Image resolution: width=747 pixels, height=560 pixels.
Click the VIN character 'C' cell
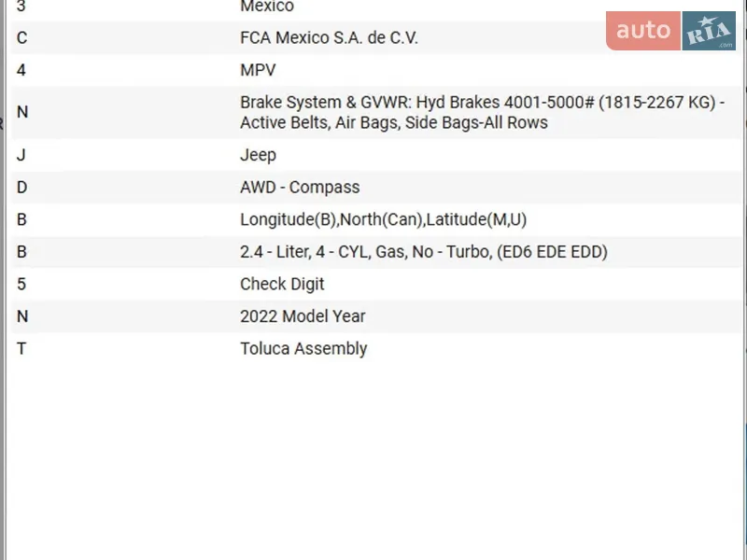click(x=21, y=38)
